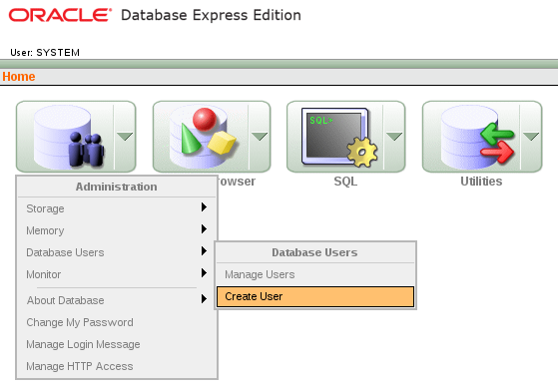The width and height of the screenshot is (558, 392).
Task: Expand the Monitor submenu arrow
Action: click(x=204, y=273)
